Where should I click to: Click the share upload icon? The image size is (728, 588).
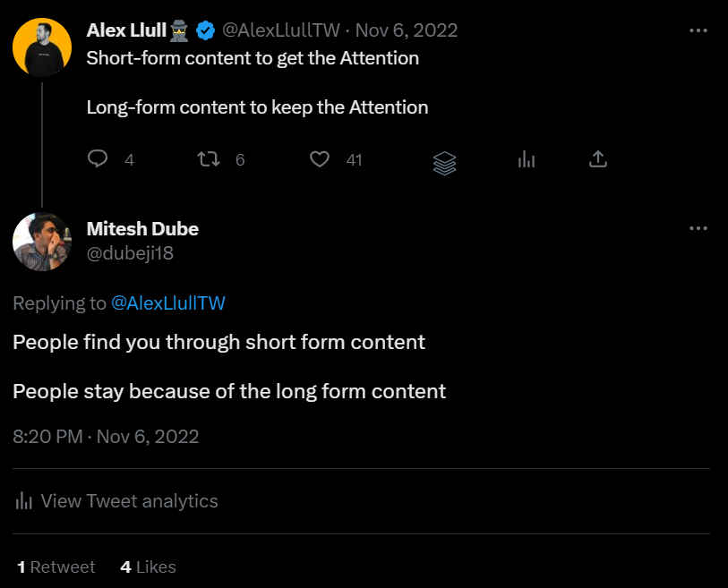(x=598, y=159)
